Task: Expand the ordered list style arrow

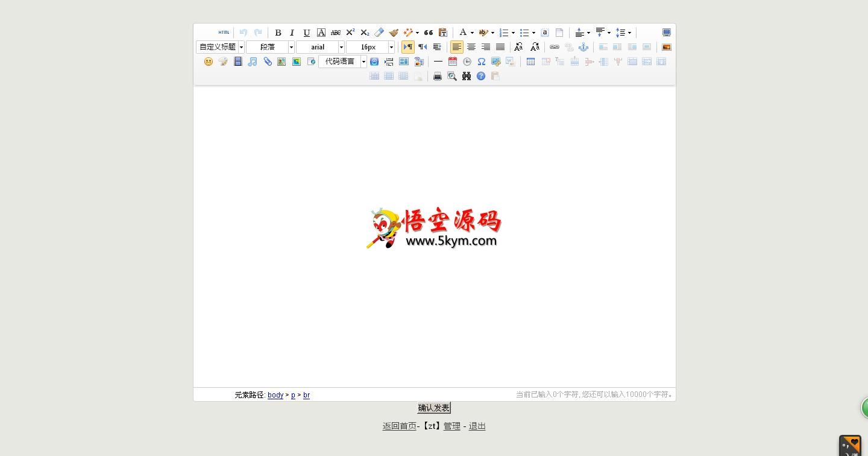Action: pyautogui.click(x=513, y=33)
